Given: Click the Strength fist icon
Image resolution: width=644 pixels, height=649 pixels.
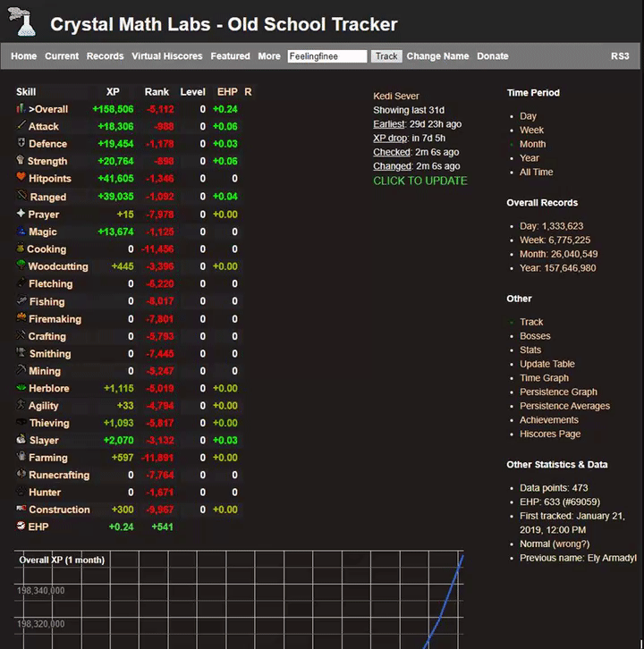Looking at the screenshot, I should pyautogui.click(x=21, y=160).
